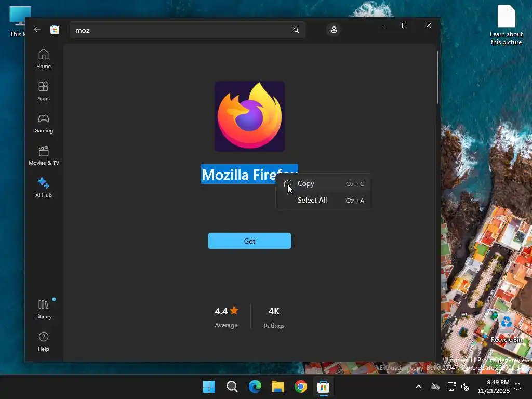Click the Microsoft Store logo icon
This screenshot has width=532, height=399.
pos(55,30)
